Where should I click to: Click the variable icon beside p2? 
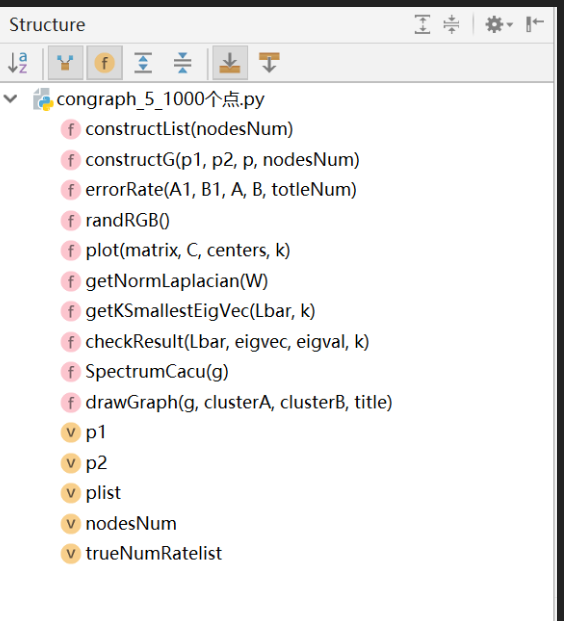(71, 463)
